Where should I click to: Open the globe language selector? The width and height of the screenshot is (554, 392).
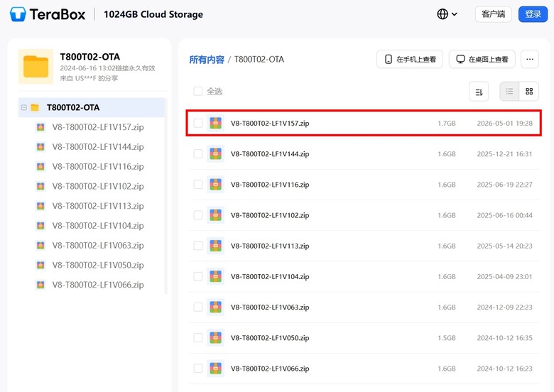(x=447, y=14)
